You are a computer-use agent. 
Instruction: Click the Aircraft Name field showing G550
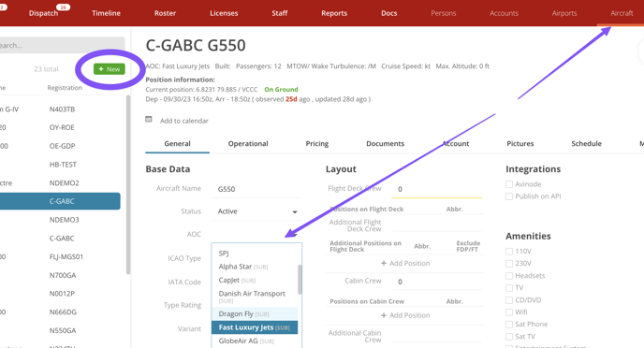click(257, 189)
